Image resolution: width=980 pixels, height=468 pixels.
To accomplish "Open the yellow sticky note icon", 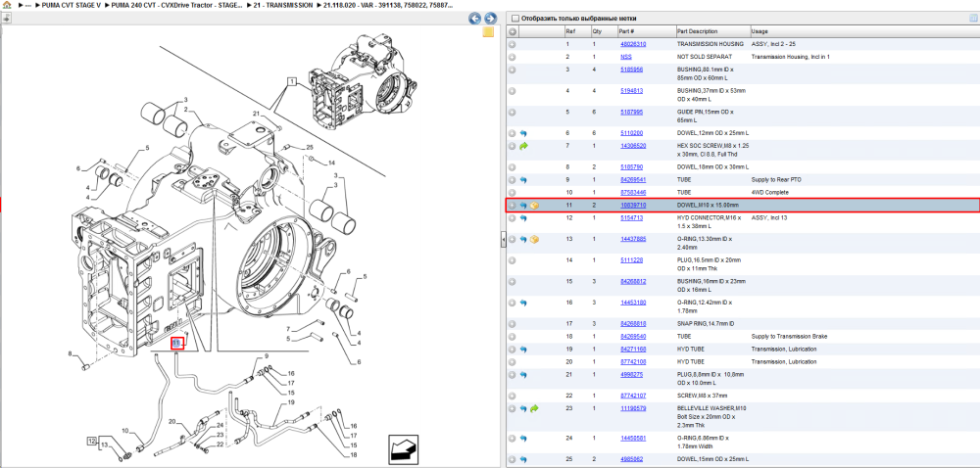I will pos(488,32).
